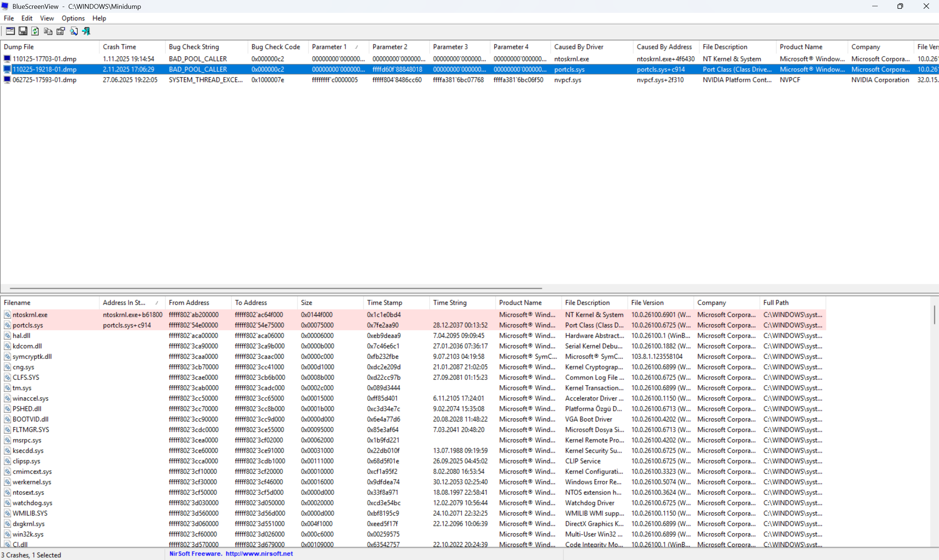Click the ntoskrnl.exe file icon
Screen dimensions: 939x560
pos(7,315)
